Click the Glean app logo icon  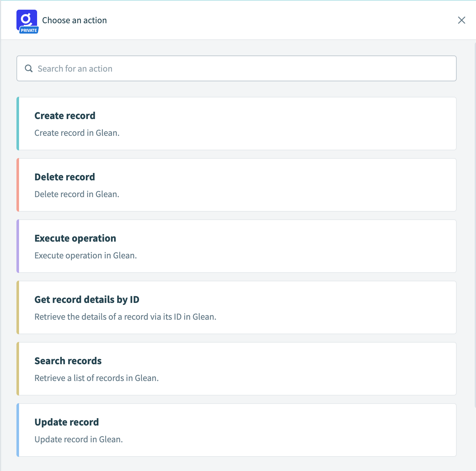pyautogui.click(x=26, y=19)
